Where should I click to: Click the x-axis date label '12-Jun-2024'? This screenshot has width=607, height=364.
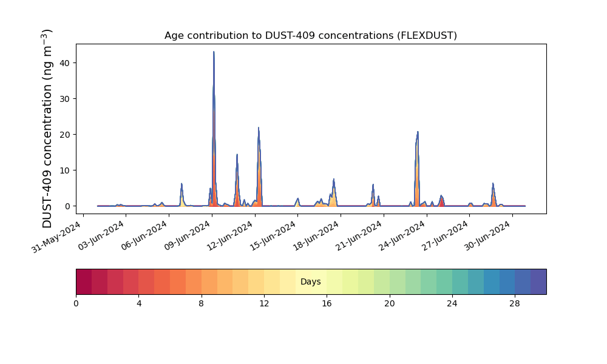click(231, 235)
